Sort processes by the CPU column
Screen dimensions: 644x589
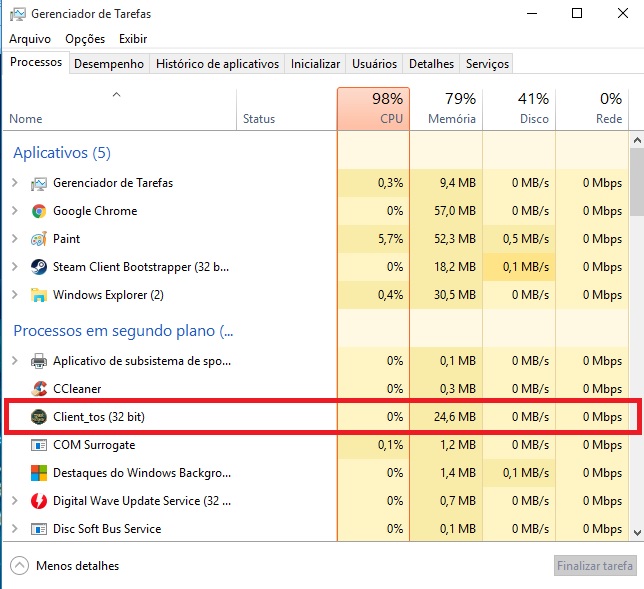click(373, 109)
